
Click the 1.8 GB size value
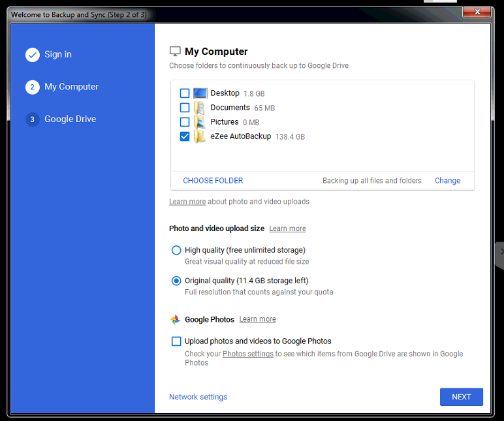tap(254, 93)
